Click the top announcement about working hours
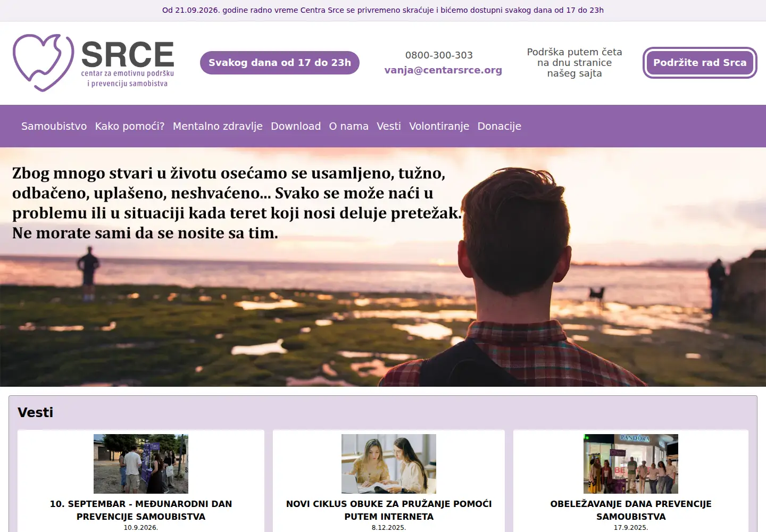Viewport: 766px width, 532px height. click(383, 10)
